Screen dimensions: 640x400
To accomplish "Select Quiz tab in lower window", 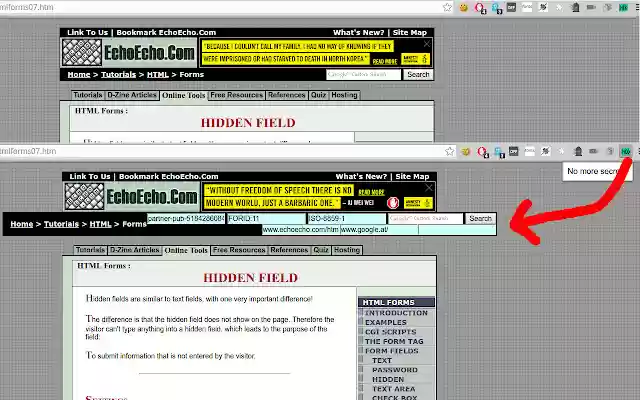I will click(321, 250).
